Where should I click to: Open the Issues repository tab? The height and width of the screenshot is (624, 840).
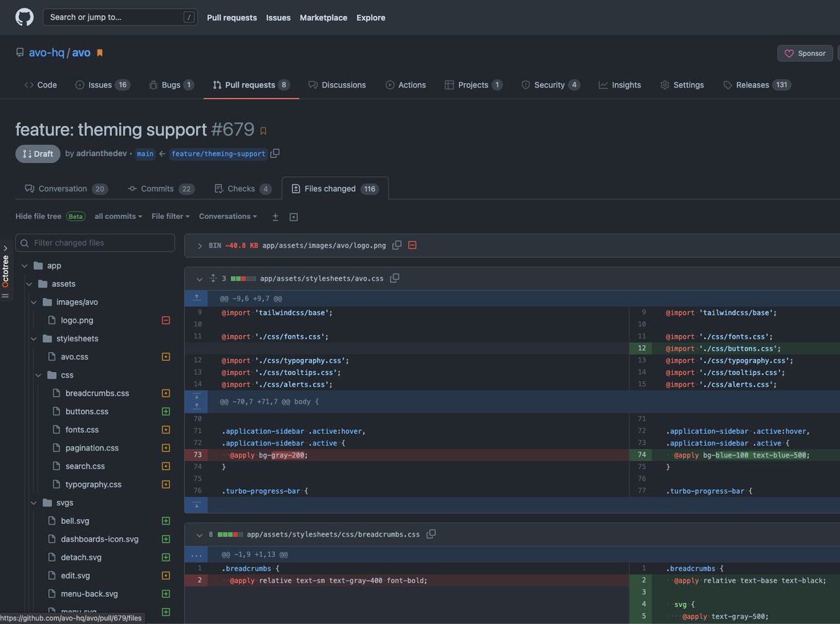tap(102, 85)
